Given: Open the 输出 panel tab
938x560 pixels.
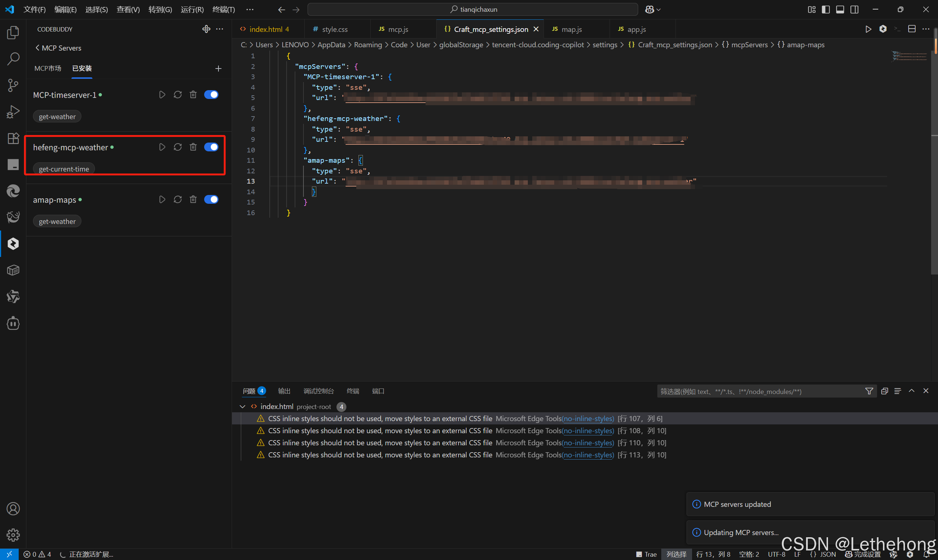Looking at the screenshot, I should click(x=284, y=391).
